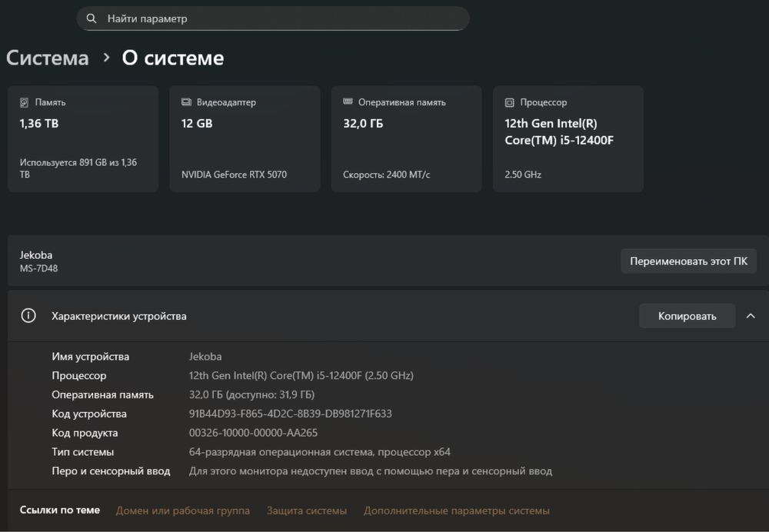Click the search magnifier icon
The image size is (769, 532).
click(x=92, y=18)
